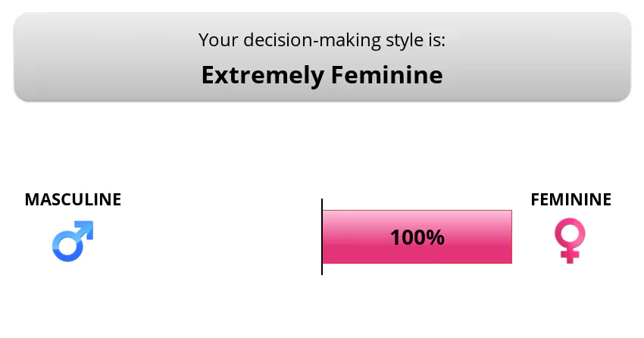644x338 pixels.
Task: Click the blue male symbol icon
Action: point(72,241)
